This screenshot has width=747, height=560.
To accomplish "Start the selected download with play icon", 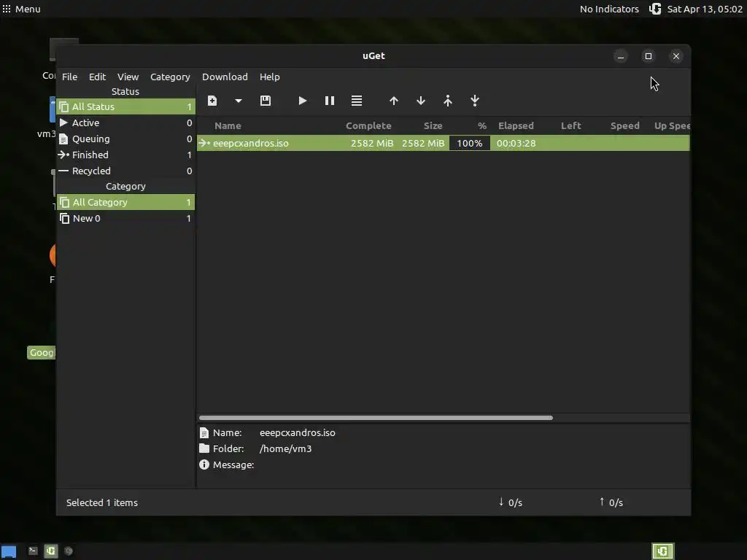I will coord(302,101).
